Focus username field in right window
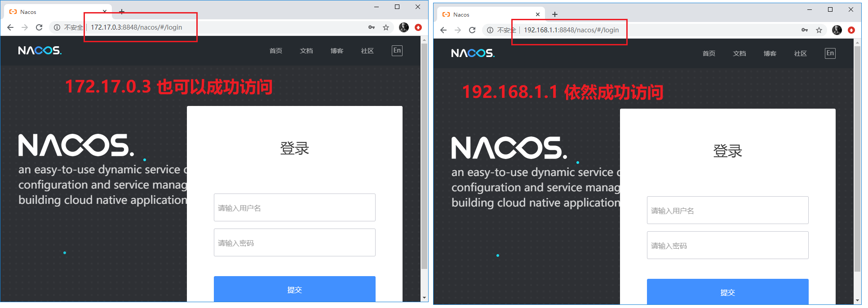 [x=728, y=210]
